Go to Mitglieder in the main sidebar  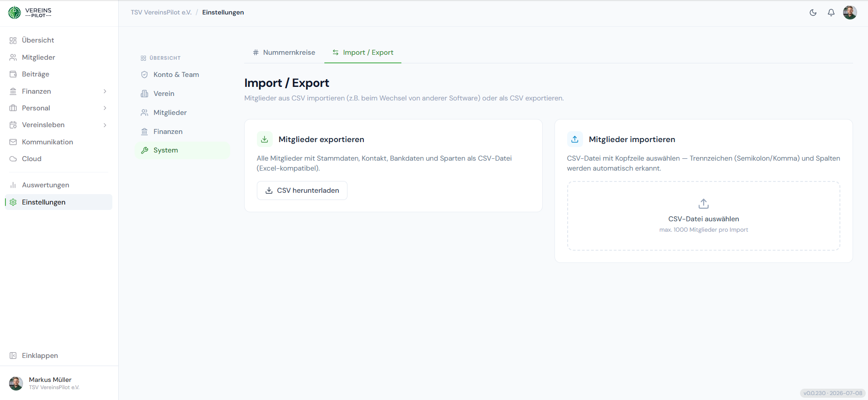coord(58,57)
